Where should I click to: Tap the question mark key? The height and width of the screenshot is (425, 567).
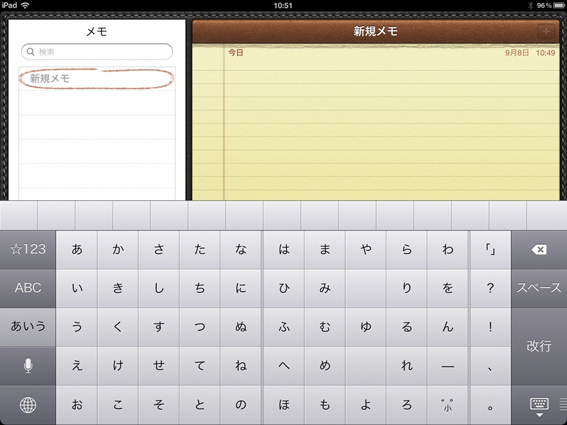tap(490, 288)
